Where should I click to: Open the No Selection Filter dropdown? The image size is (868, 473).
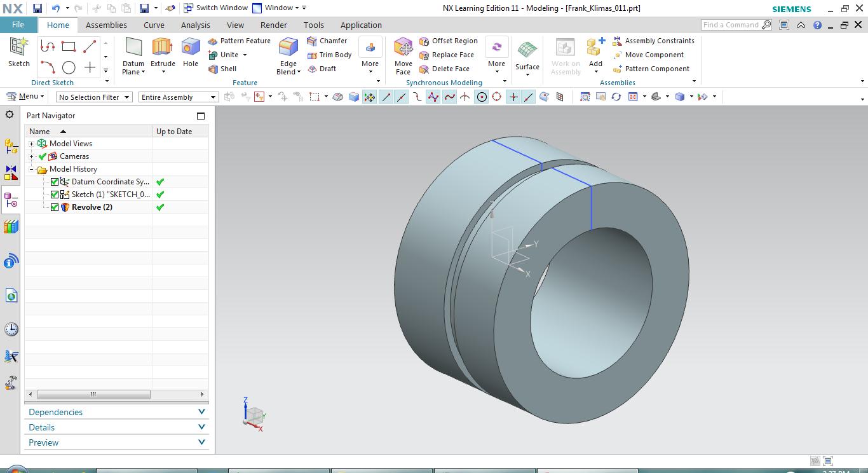click(x=93, y=97)
